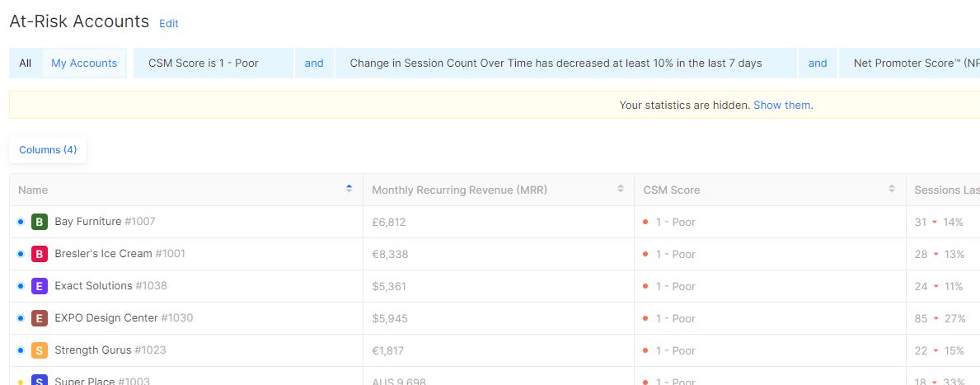Click the green B avatar for Bay Furniture
Screen dimensions: 980x385
point(40,222)
